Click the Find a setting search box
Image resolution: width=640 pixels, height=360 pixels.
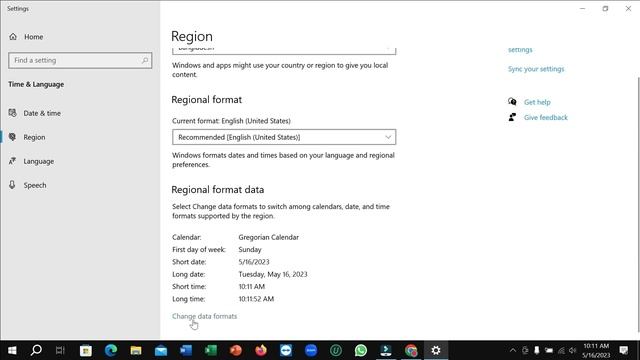[x=80, y=60]
